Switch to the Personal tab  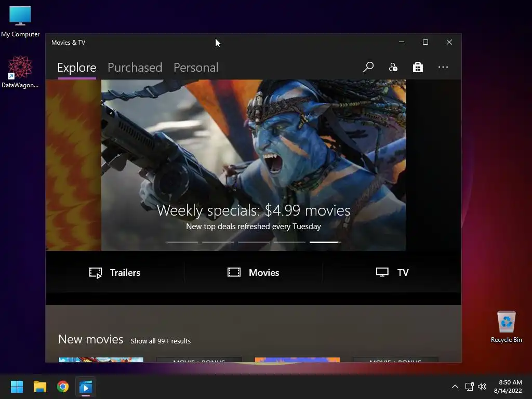[x=196, y=68]
